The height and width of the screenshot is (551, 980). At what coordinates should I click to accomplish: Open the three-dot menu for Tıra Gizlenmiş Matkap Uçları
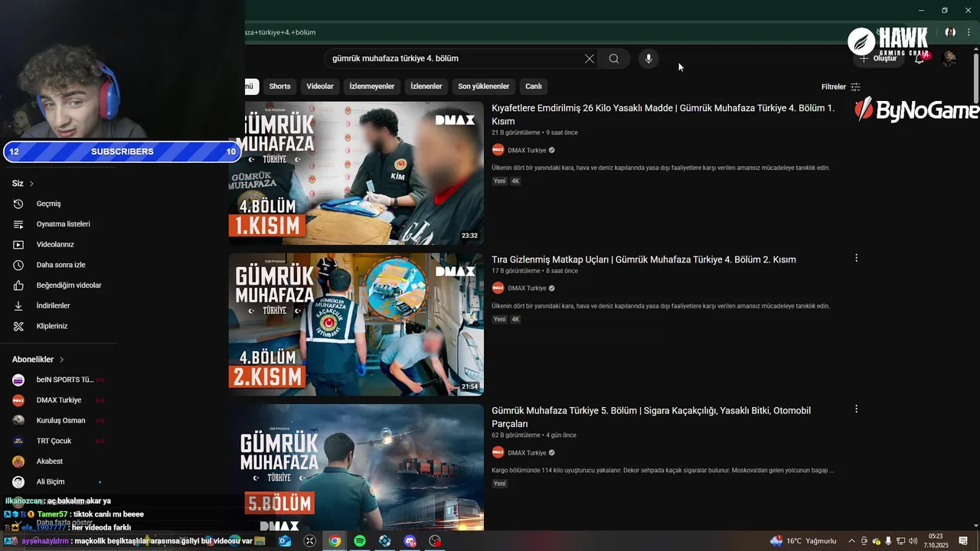(x=856, y=258)
